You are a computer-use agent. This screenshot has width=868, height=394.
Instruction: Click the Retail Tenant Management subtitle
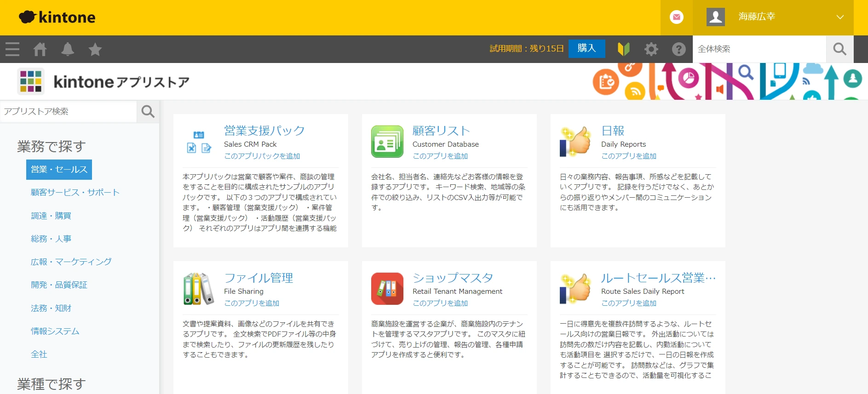(457, 291)
